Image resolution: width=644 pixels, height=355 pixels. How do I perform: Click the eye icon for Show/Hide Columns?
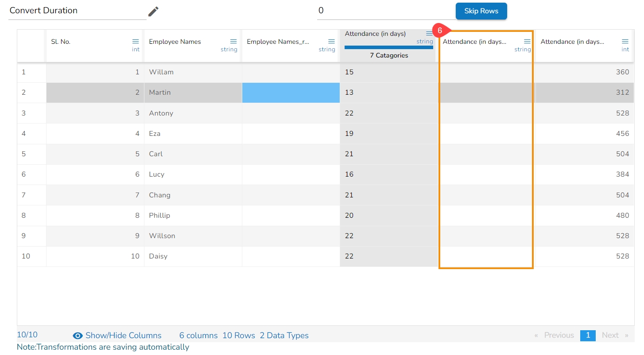click(x=78, y=336)
